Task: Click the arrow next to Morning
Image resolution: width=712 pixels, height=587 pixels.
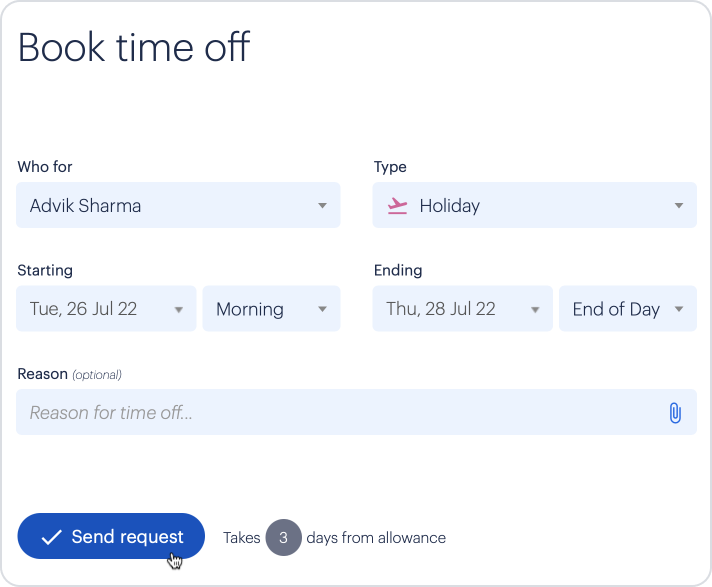Action: point(323,310)
